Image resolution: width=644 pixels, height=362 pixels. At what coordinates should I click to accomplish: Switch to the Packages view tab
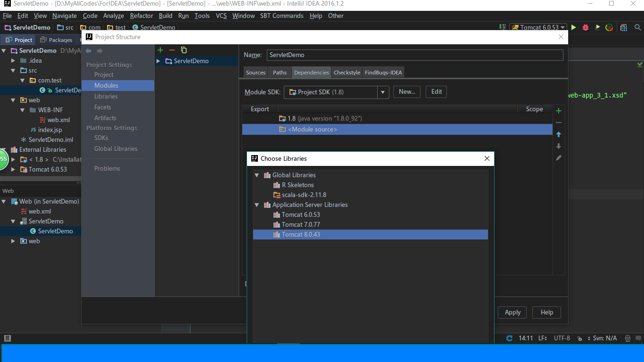coord(56,40)
